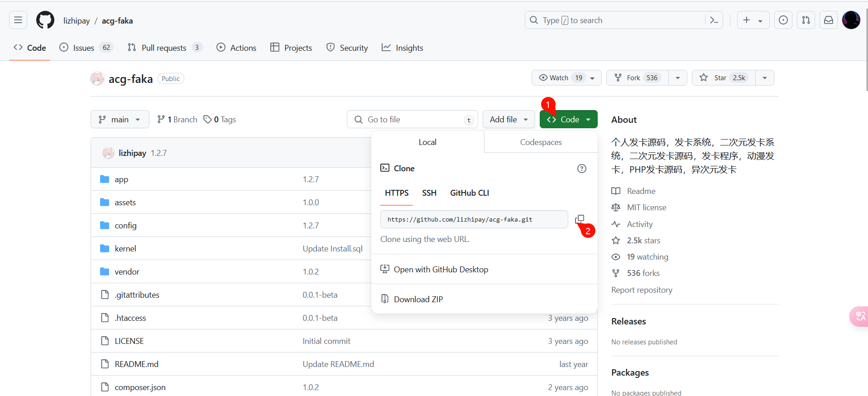Open clone help question mark icon

coord(582,169)
